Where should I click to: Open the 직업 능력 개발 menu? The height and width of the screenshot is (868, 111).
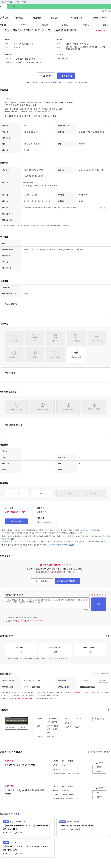[x=76, y=18]
